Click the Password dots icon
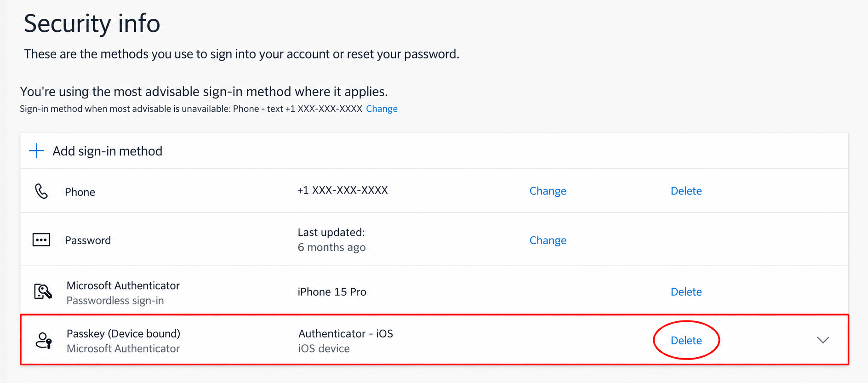Viewport: 868px width, 383px height. click(x=41, y=240)
